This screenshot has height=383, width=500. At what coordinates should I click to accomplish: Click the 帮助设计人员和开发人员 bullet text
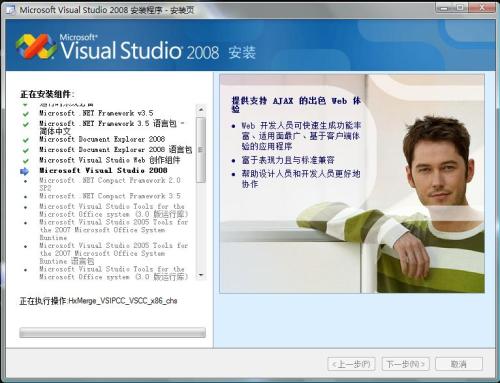pyautogui.click(x=301, y=179)
